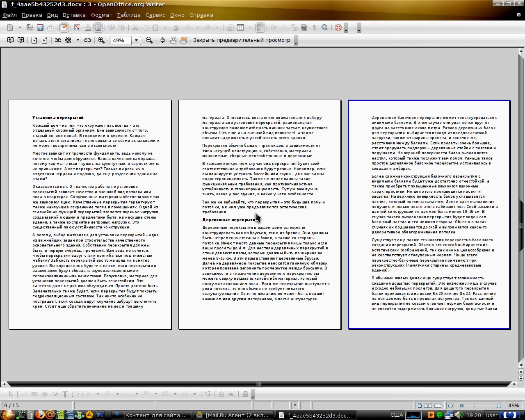
Task: Expand the multiple pages dropdown arrow
Action: tap(78, 40)
